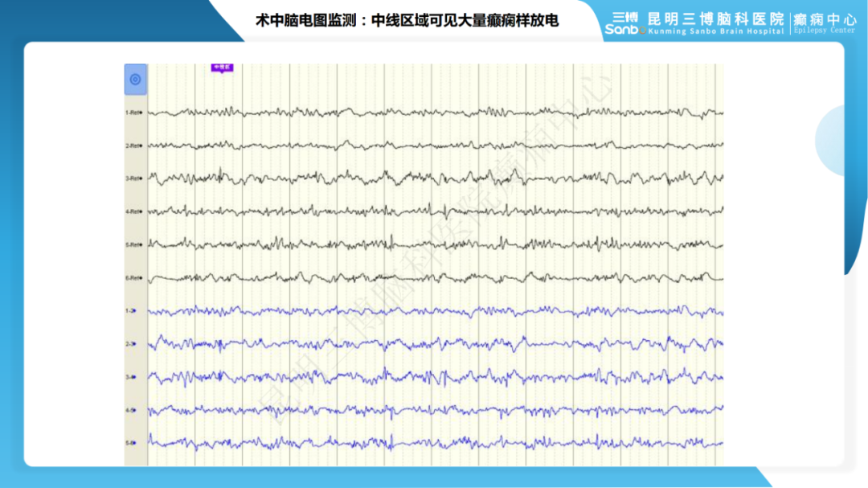Select the 4-Ref channel label
Image resolution: width=868 pixels, height=488 pixels.
coord(133,211)
